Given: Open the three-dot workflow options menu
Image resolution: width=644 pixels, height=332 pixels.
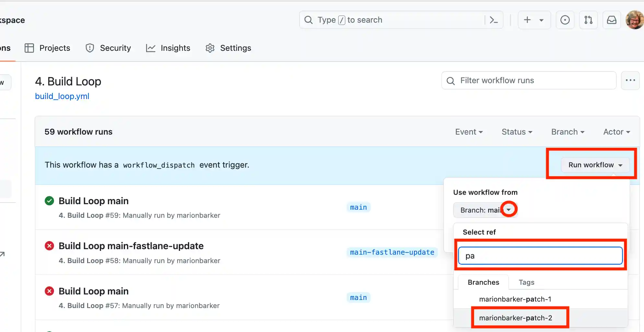Looking at the screenshot, I should click(x=630, y=80).
